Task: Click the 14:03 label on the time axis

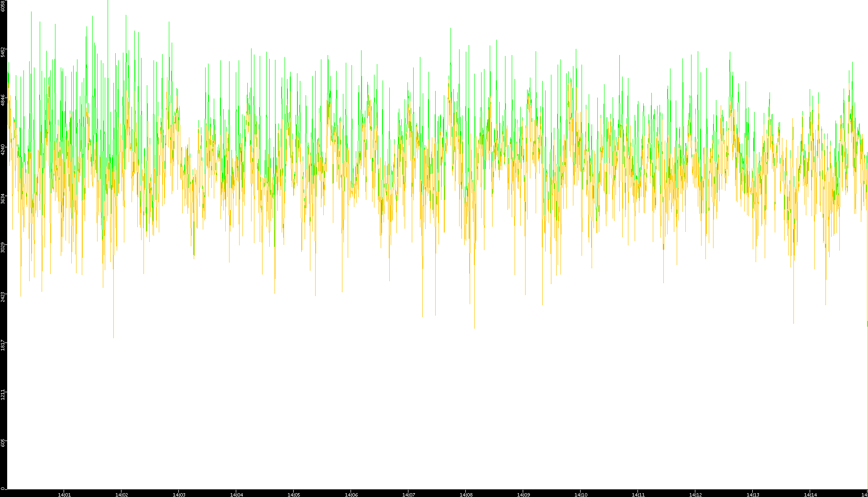Action: [x=179, y=495]
